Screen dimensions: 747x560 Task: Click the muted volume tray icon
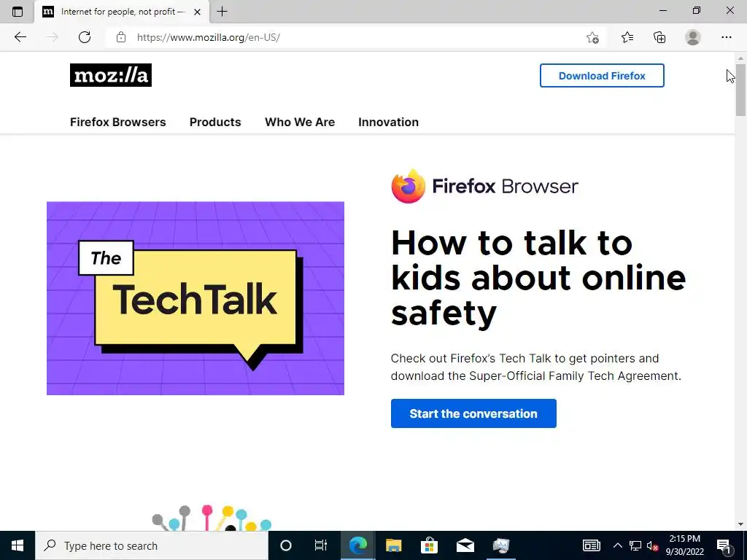[x=653, y=545]
